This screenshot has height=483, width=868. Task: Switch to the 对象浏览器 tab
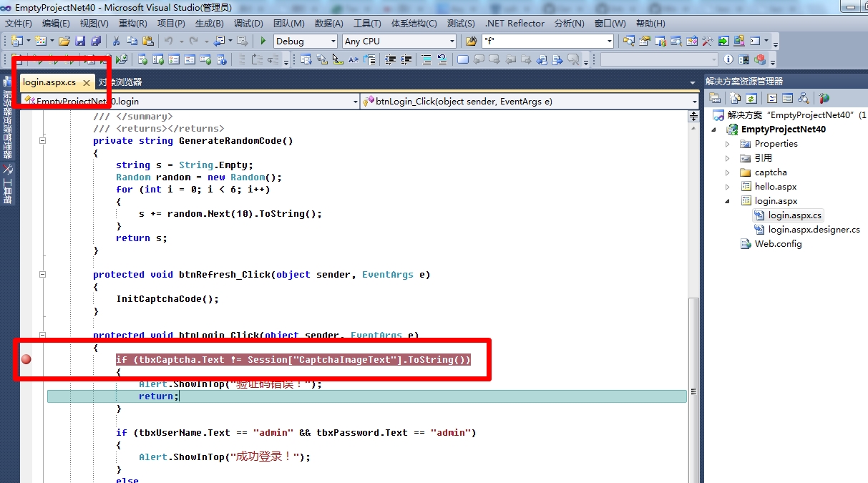coord(120,82)
